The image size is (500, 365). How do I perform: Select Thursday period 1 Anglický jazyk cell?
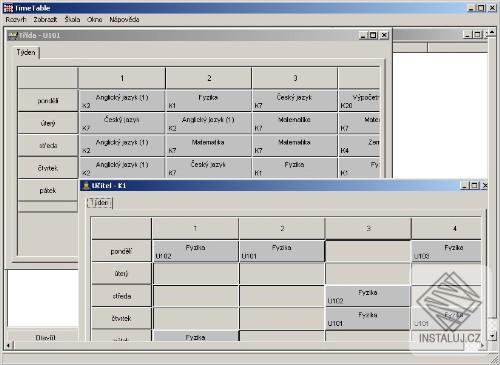point(122,168)
